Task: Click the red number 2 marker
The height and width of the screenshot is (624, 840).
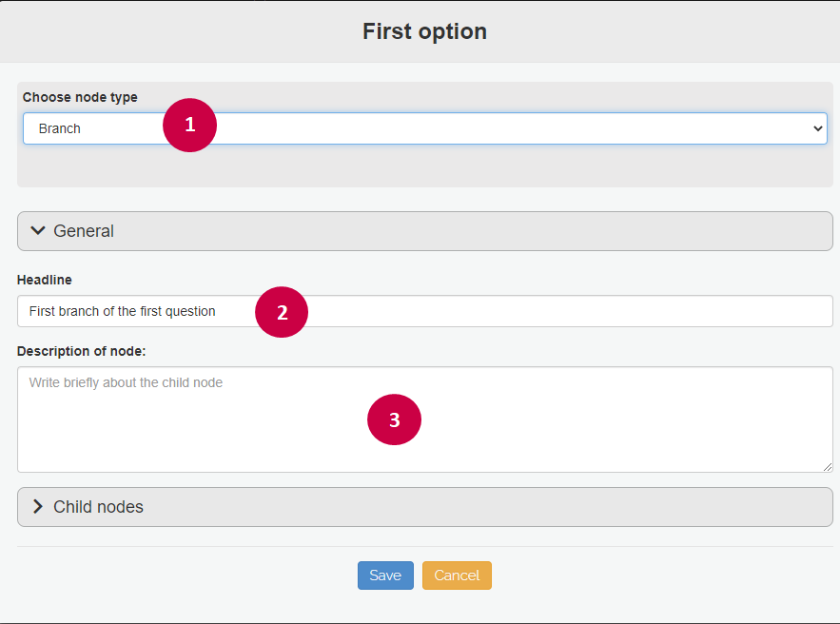Action: coord(282,312)
